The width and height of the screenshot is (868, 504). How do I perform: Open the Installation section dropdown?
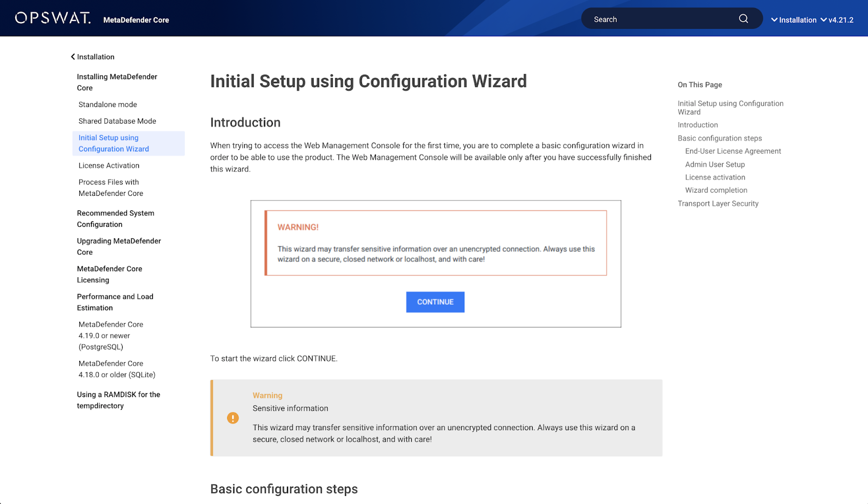point(794,20)
